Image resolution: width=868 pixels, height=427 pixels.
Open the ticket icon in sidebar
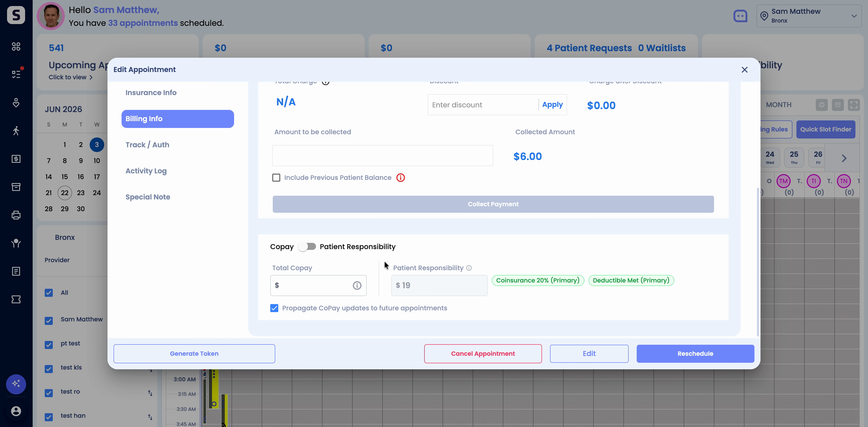click(16, 299)
